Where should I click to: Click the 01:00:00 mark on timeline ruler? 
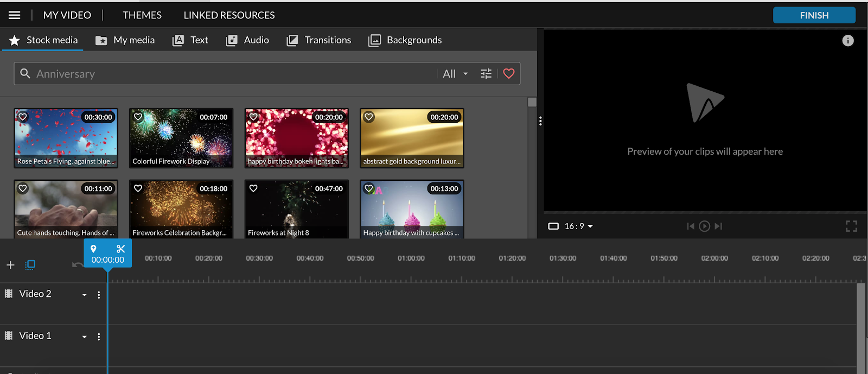(411, 258)
